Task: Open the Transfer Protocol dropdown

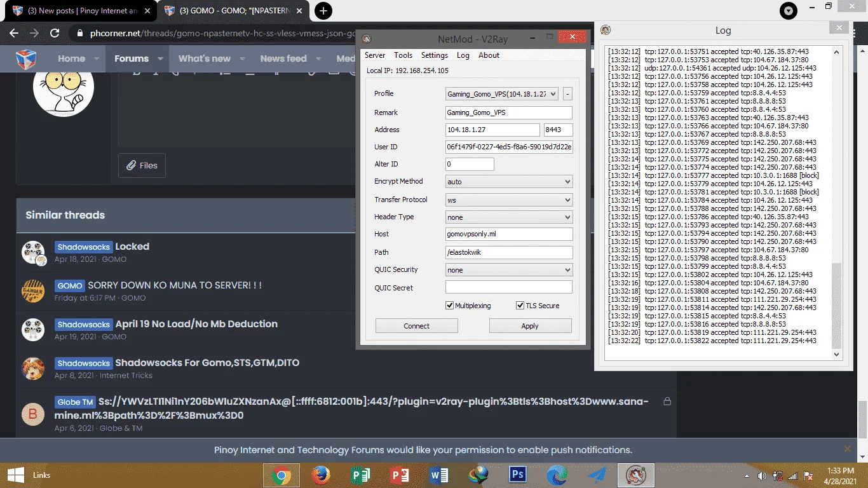Action: coord(509,200)
